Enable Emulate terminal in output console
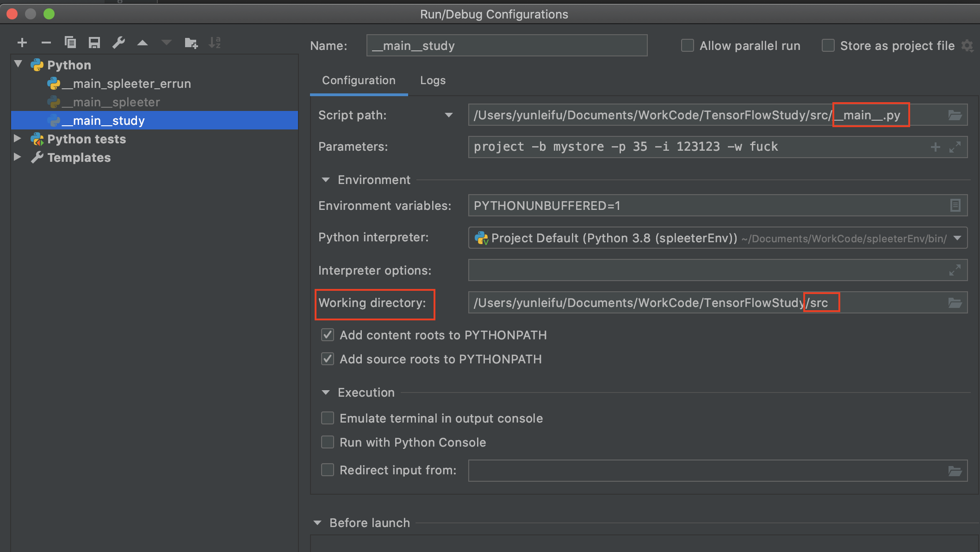980x552 pixels. [x=328, y=418]
